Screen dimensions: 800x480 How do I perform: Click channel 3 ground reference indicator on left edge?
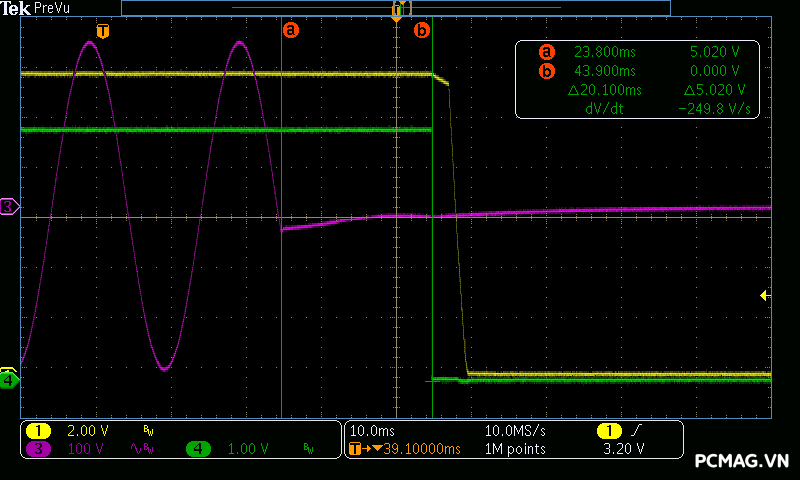pyautogui.click(x=9, y=207)
